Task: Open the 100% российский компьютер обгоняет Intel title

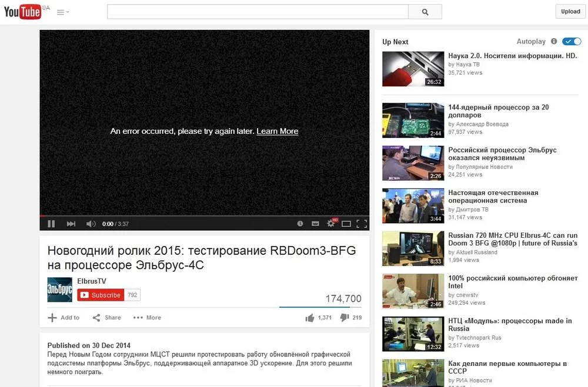Action: (513, 282)
